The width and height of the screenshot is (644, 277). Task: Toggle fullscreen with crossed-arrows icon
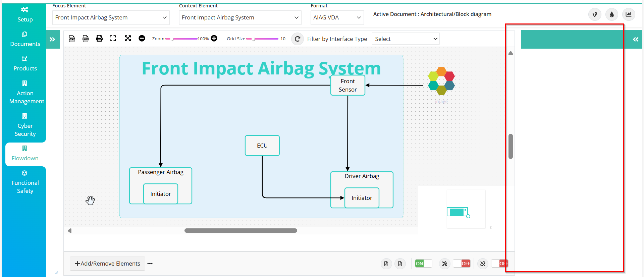[x=128, y=38]
